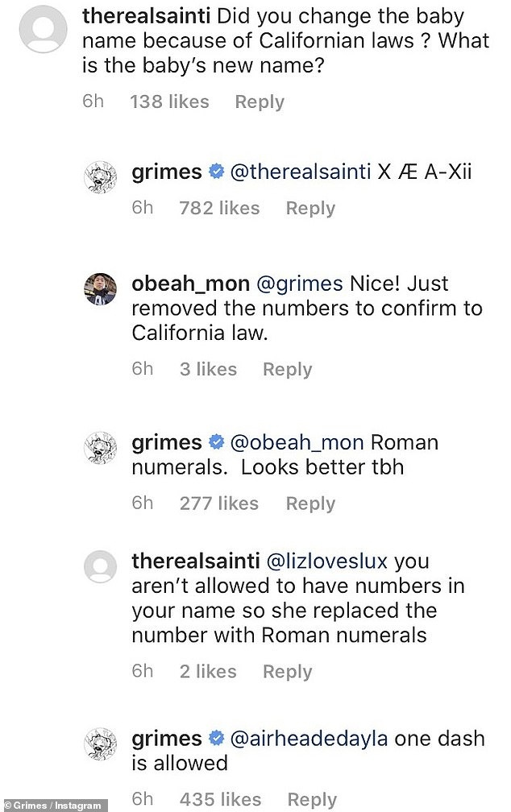This screenshot has width=511, height=812.
Task: Tap Reply next to the 435 likes count
Action: (x=310, y=799)
